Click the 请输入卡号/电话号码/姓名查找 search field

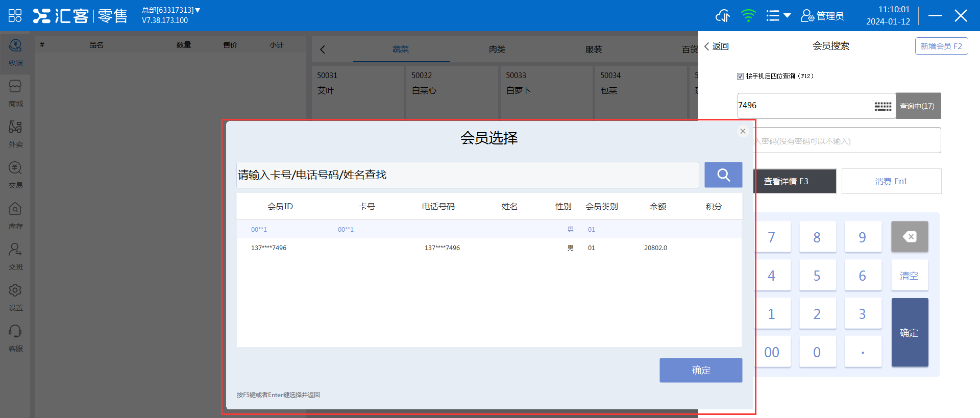pos(467,175)
